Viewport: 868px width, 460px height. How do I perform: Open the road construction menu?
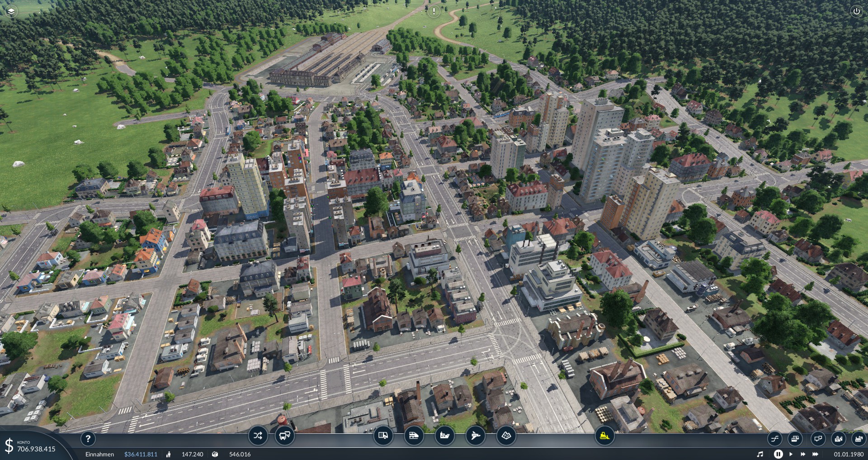[x=383, y=436]
